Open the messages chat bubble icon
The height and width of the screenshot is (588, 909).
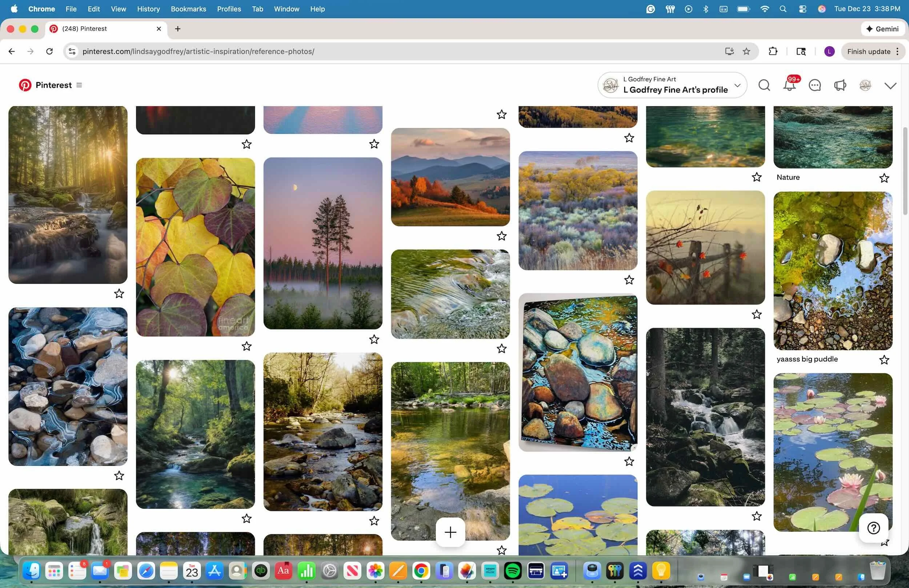coord(814,85)
